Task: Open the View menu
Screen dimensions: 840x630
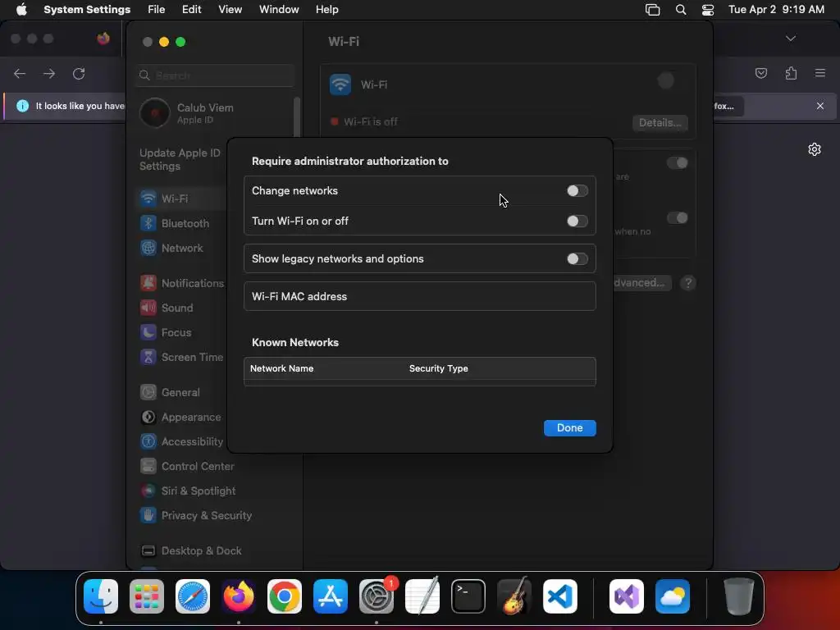Action: (x=230, y=10)
